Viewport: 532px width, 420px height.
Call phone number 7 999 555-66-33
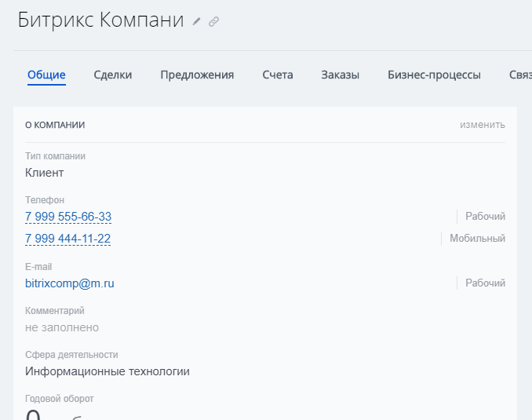click(68, 217)
